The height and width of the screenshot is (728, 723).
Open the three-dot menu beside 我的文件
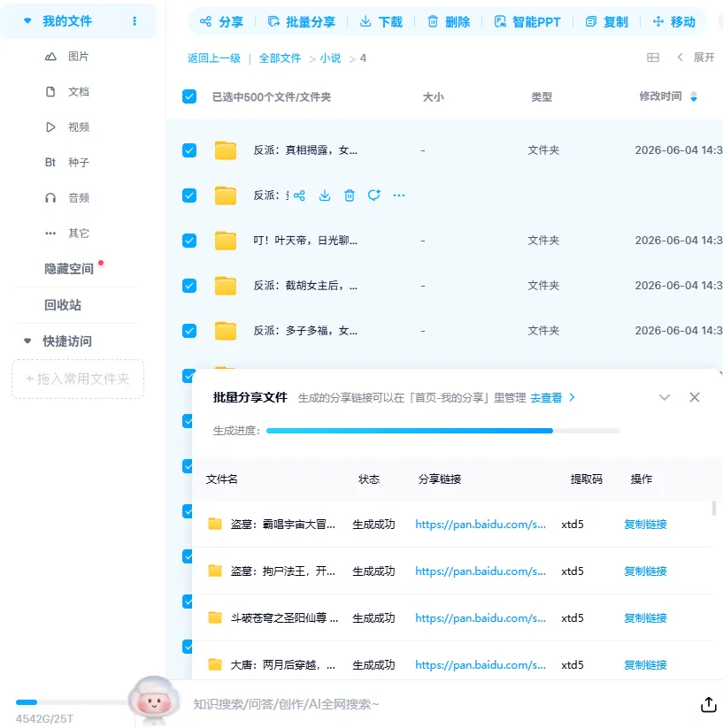click(135, 21)
